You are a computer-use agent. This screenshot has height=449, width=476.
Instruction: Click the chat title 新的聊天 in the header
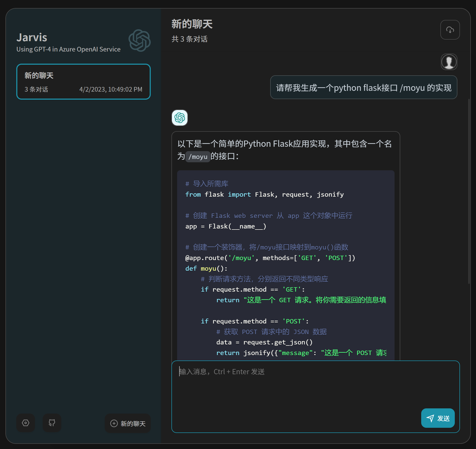tap(192, 24)
